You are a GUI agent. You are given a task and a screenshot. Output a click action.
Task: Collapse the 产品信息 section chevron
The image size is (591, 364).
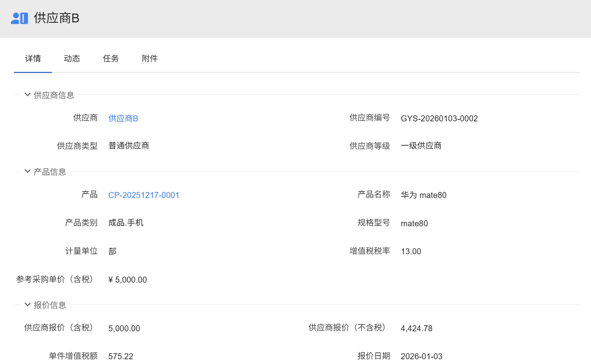tap(28, 172)
